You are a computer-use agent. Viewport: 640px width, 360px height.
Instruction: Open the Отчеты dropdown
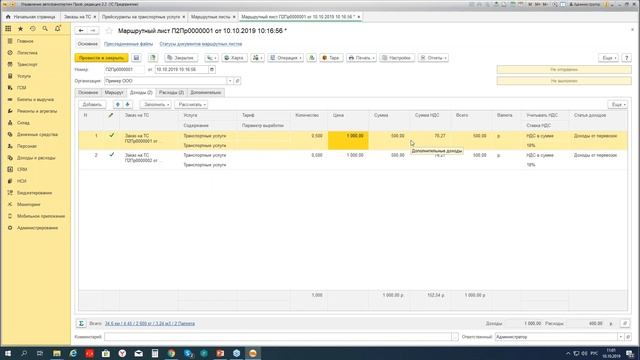433,58
